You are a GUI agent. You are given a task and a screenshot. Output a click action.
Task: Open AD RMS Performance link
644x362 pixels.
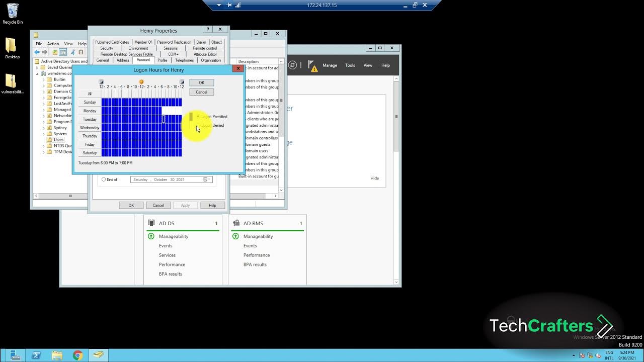257,255
